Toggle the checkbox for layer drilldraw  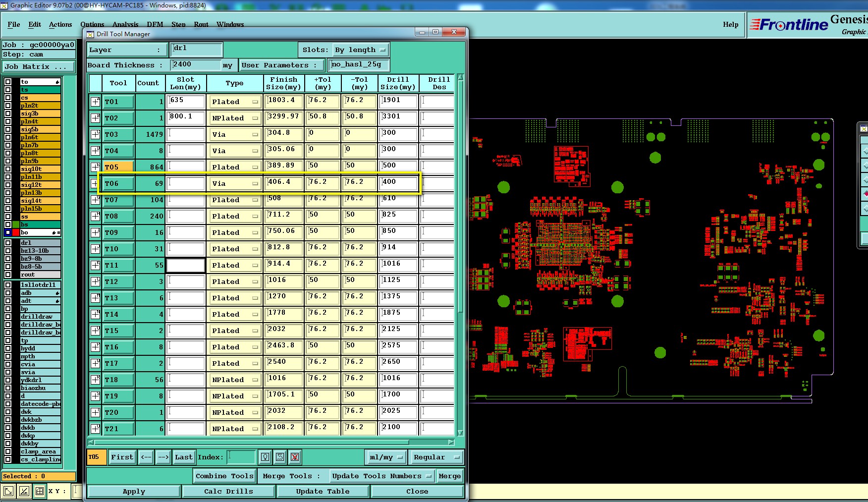pos(8,317)
